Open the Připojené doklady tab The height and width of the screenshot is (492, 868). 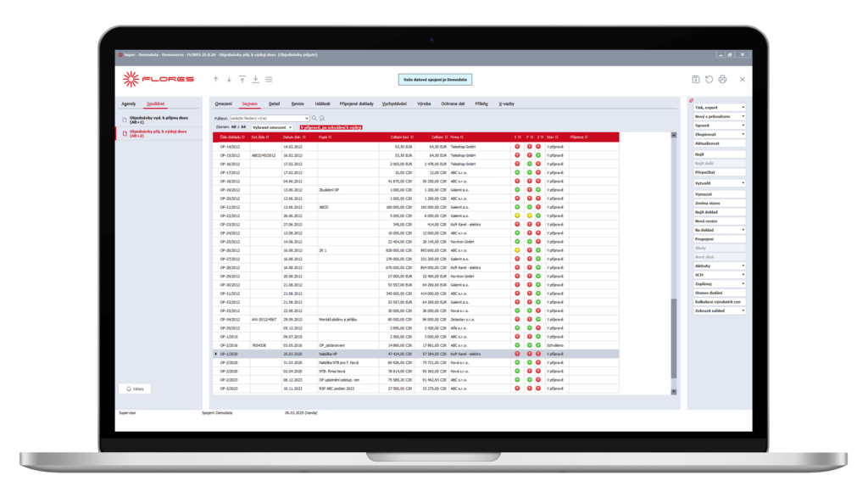(357, 103)
